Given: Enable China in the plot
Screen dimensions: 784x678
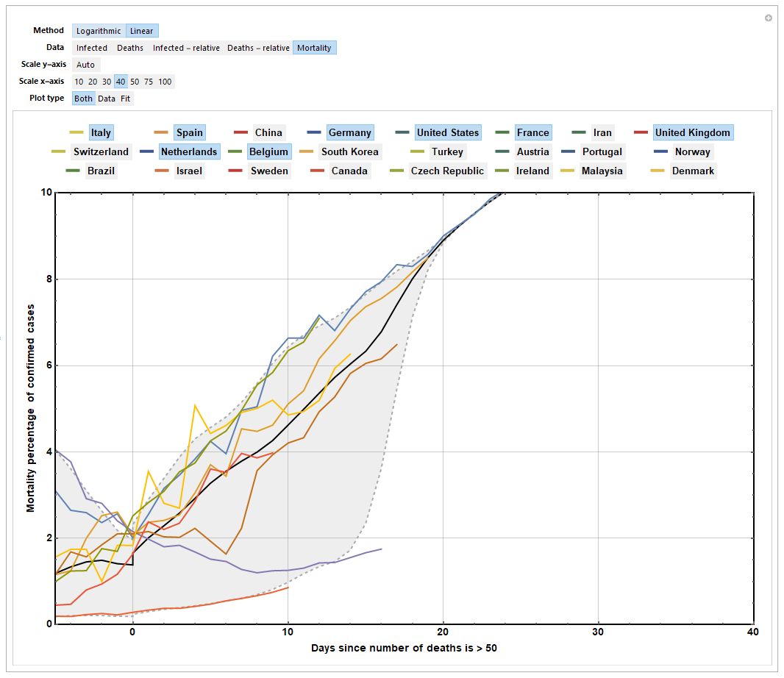Looking at the screenshot, I should click(x=269, y=133).
